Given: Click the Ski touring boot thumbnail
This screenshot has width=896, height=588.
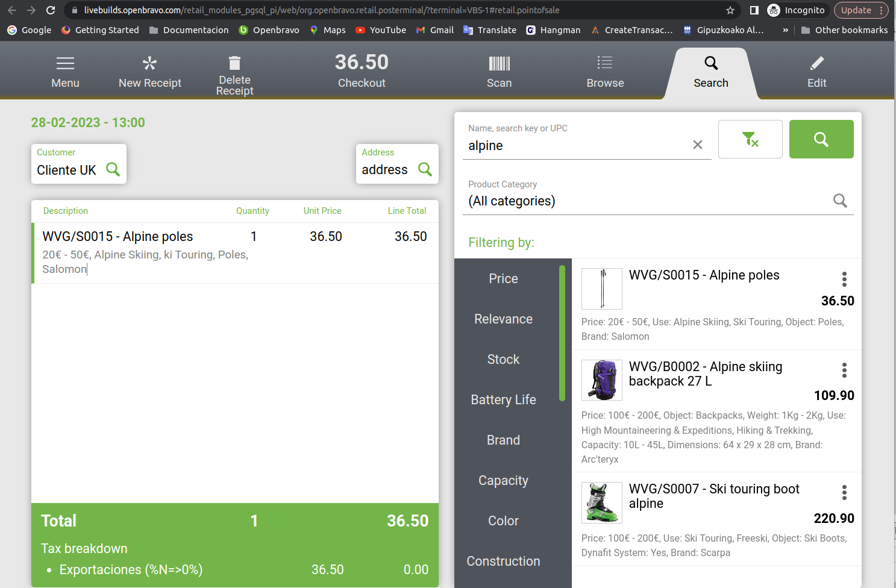Looking at the screenshot, I should (601, 502).
